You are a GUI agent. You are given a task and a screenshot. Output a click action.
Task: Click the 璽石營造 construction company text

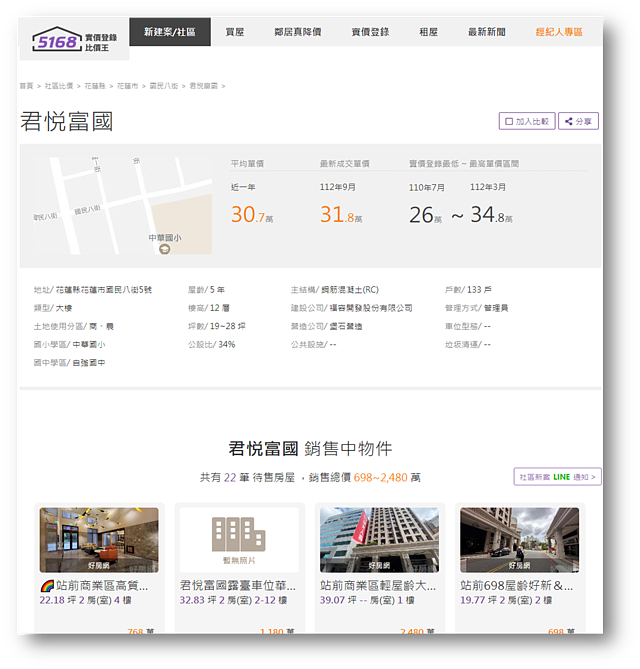click(x=346, y=326)
